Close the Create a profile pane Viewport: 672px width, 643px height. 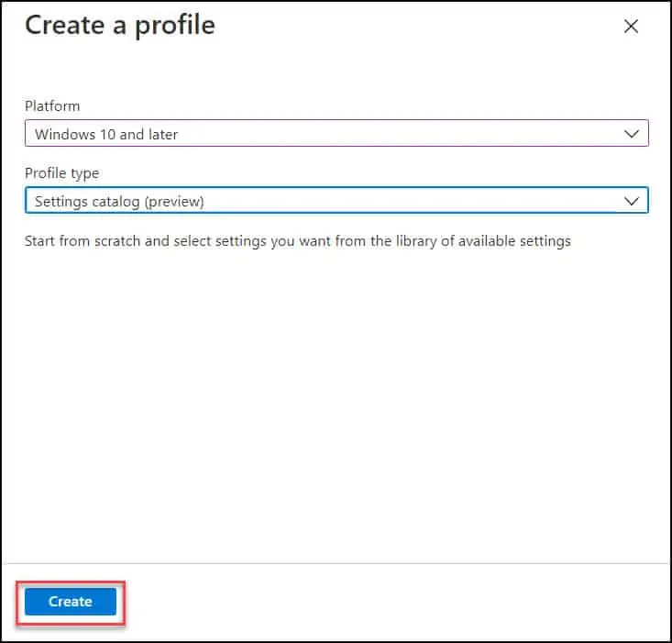[631, 27]
